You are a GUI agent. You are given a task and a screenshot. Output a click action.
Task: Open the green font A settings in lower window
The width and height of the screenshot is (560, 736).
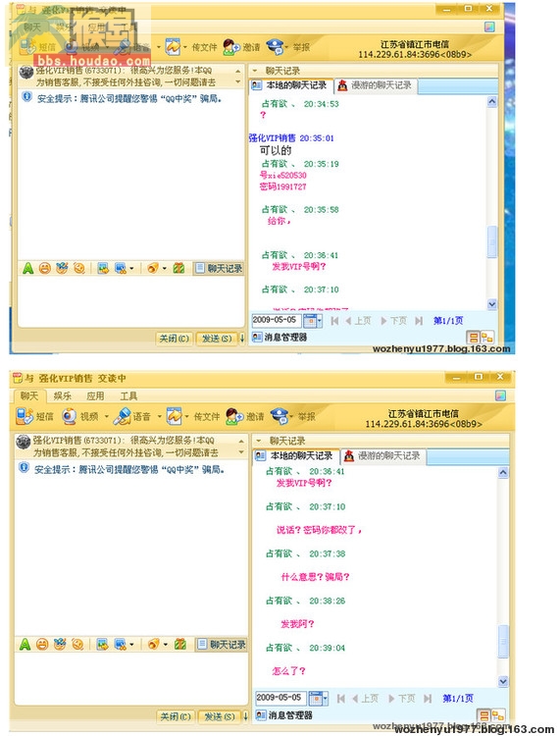click(x=25, y=645)
